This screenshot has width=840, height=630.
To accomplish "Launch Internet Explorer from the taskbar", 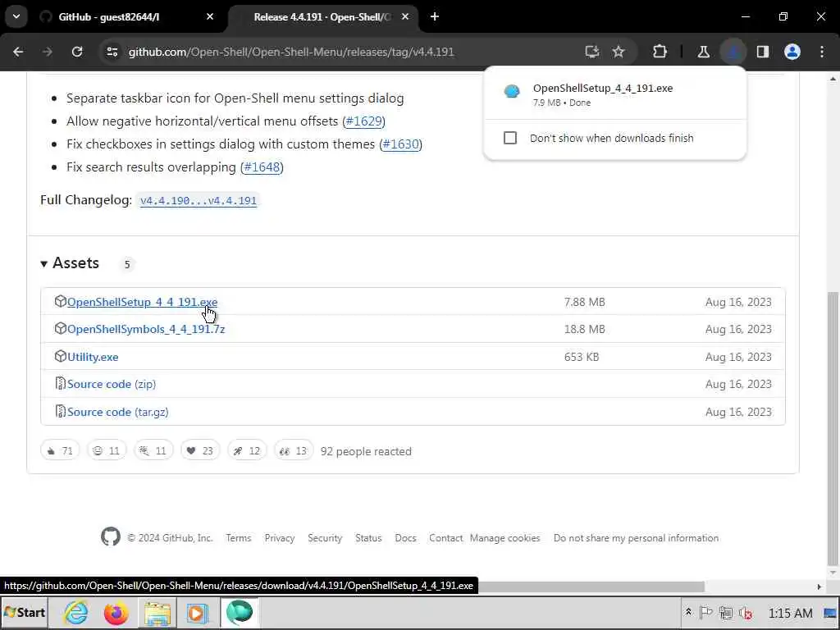I will click(75, 612).
